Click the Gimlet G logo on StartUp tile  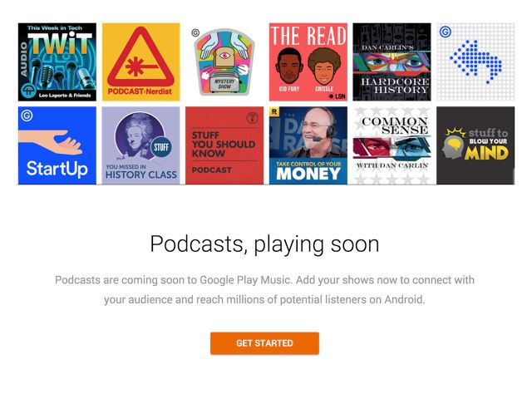pos(27,116)
